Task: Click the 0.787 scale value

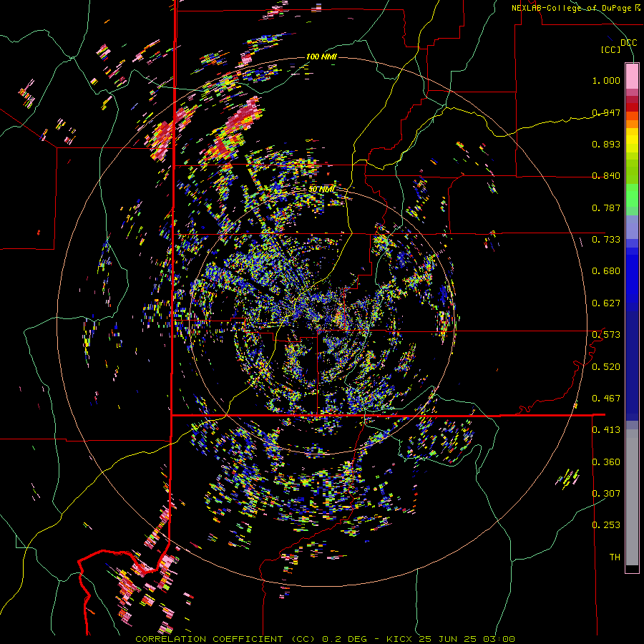Action: [606, 208]
